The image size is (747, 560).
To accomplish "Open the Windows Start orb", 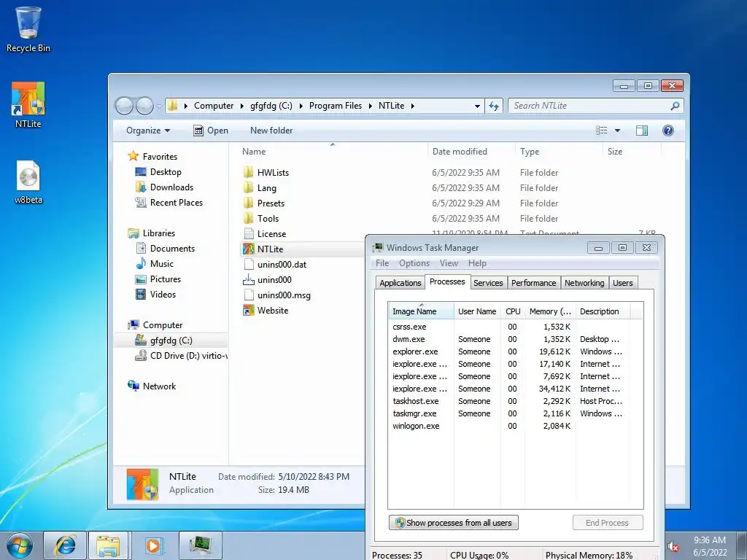I will pos(20,545).
